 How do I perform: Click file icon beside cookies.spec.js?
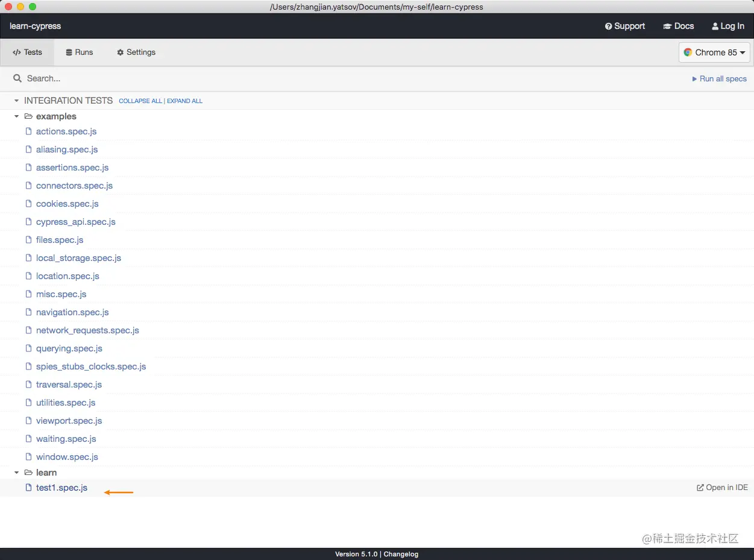coord(28,204)
